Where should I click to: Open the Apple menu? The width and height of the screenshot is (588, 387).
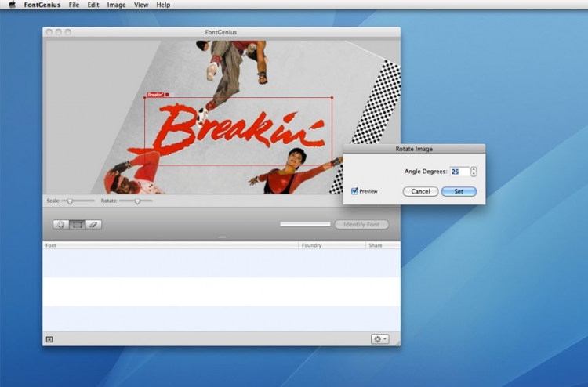pos(12,5)
